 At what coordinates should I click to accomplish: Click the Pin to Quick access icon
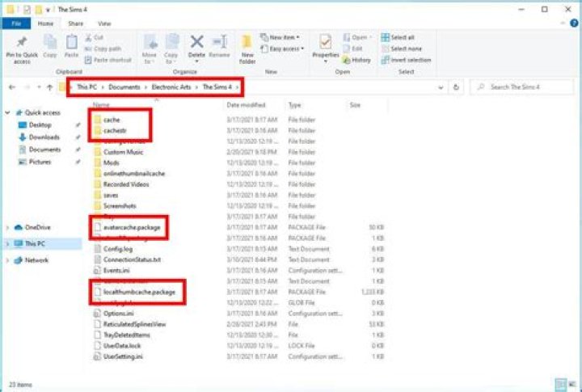(x=22, y=42)
